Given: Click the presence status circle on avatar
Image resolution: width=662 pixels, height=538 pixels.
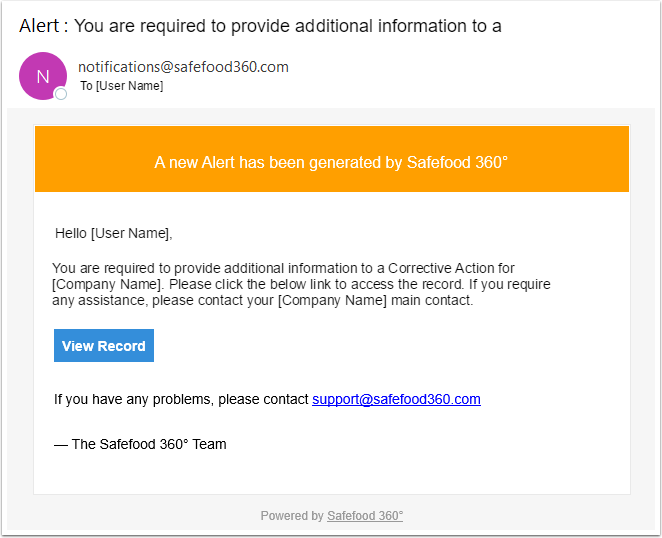Looking at the screenshot, I should (61, 94).
